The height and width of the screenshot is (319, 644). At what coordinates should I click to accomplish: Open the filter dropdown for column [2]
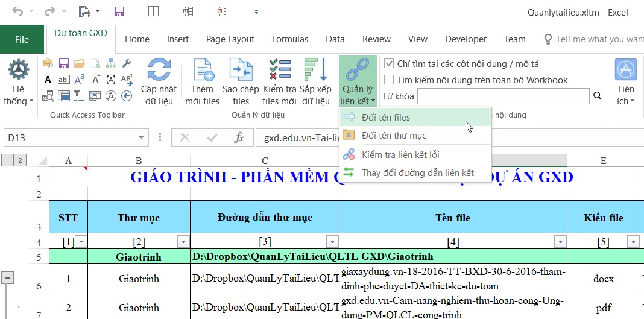[x=183, y=242]
